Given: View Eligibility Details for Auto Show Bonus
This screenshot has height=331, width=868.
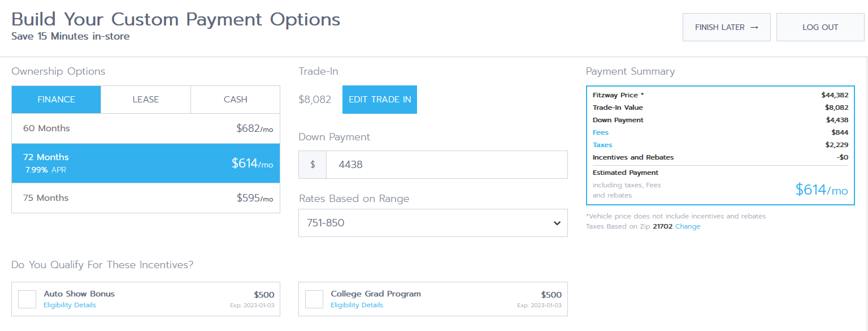Looking at the screenshot, I should click(x=70, y=305).
